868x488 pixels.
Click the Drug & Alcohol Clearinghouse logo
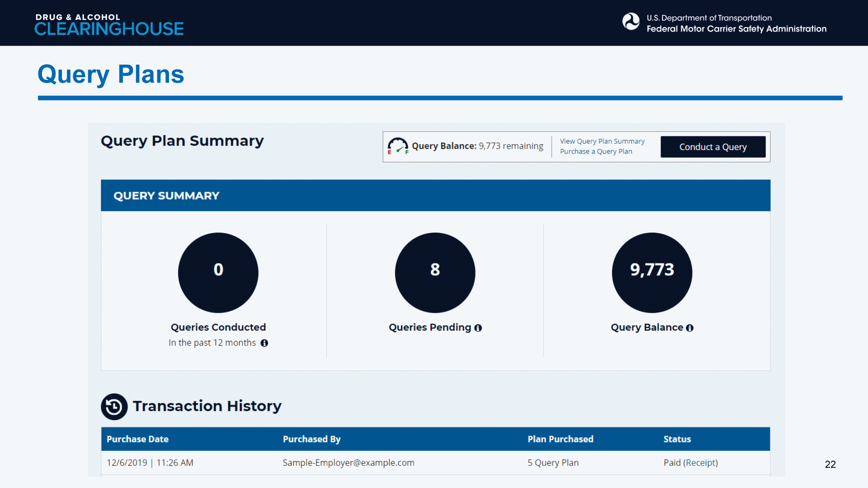point(109,24)
